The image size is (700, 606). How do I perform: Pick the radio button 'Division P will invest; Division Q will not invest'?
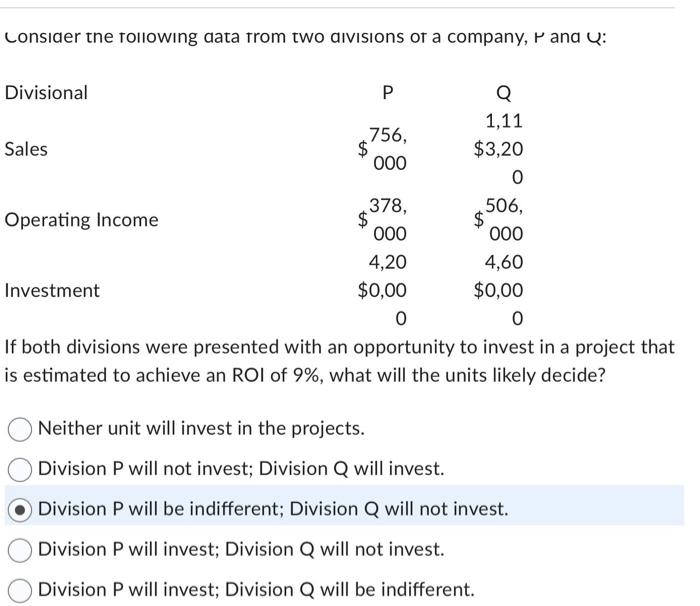point(20,550)
